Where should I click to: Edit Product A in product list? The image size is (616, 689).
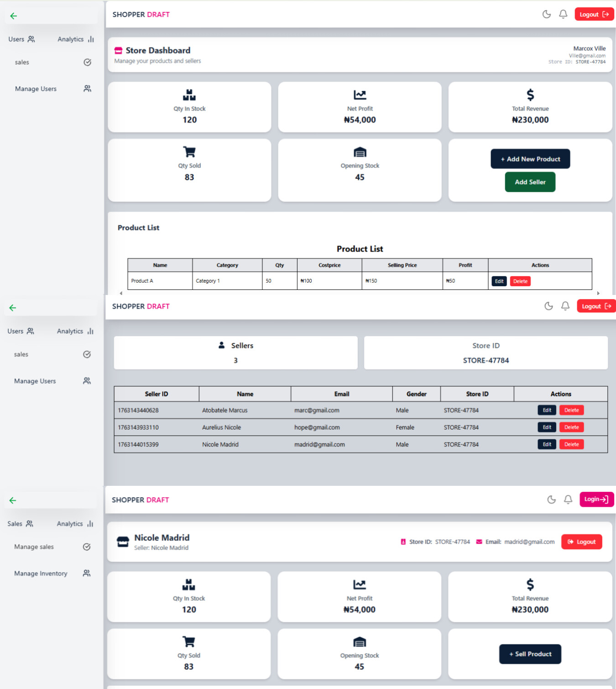[499, 281]
